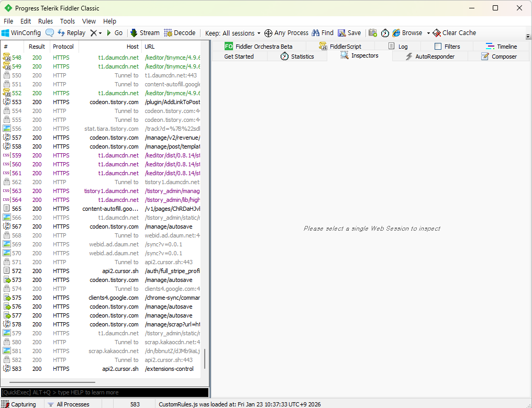Click the image icon of session 581
532x408 pixels.
[x=7, y=351]
